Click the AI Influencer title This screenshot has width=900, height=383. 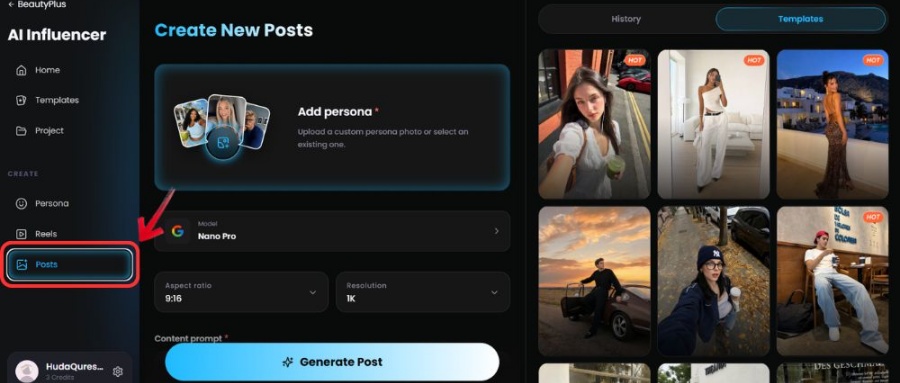coord(57,35)
